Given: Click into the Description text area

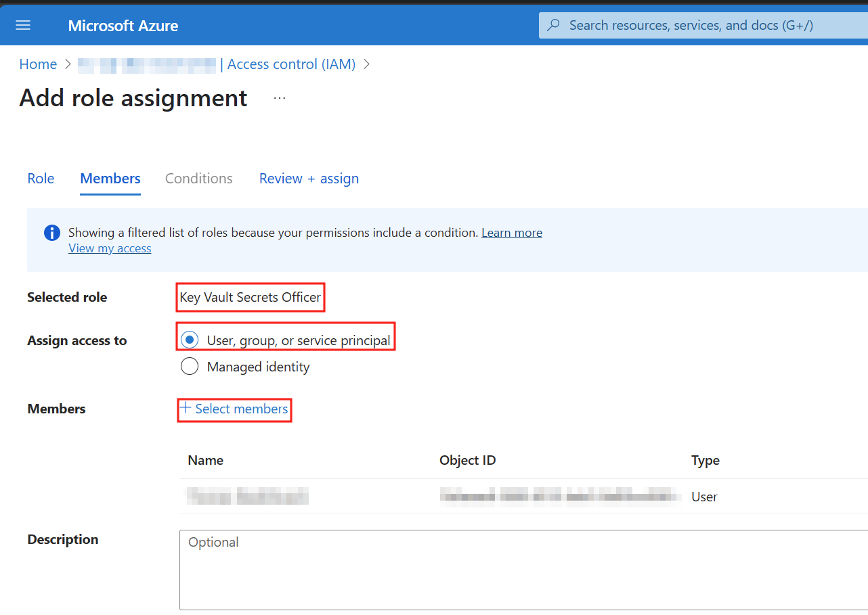Looking at the screenshot, I should (x=523, y=570).
